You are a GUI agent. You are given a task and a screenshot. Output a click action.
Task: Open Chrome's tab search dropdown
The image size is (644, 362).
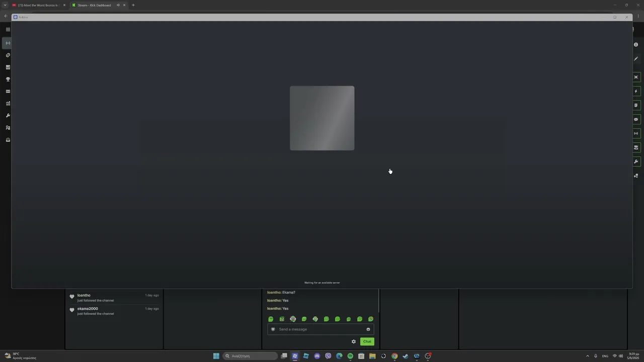(x=5, y=5)
